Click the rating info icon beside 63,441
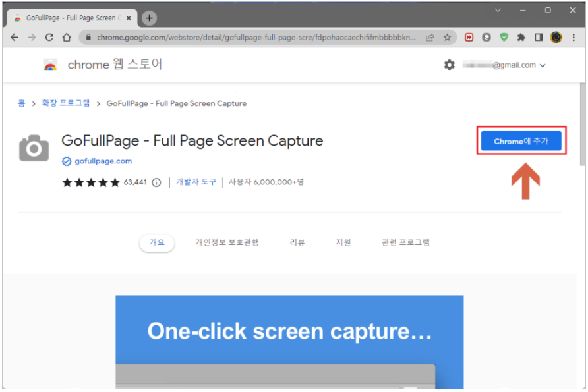588x392 pixels. (156, 182)
